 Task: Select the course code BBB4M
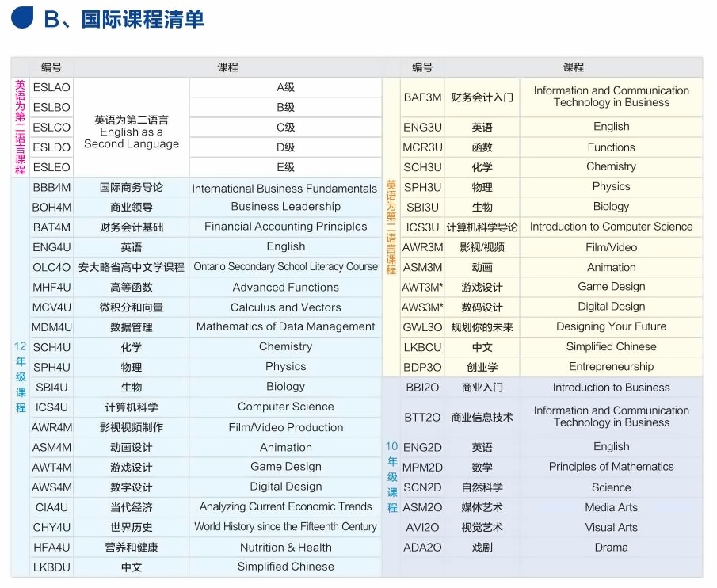51,188
